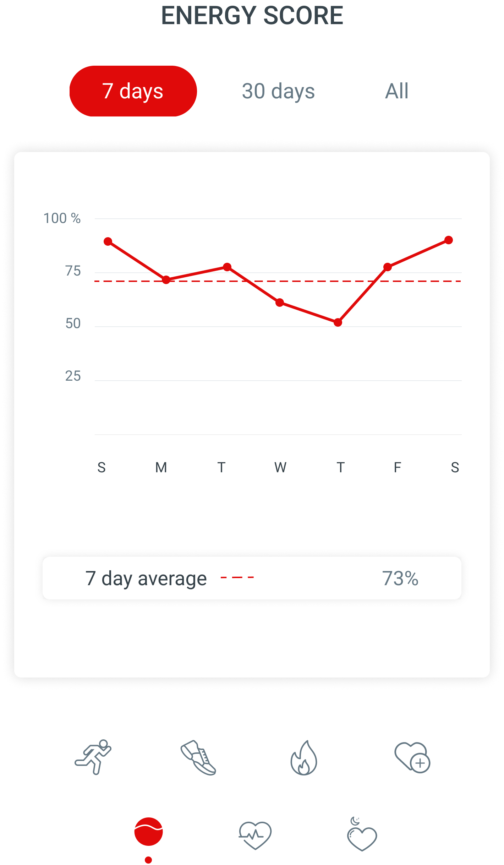Click the ENERGY SCORE heading

click(252, 16)
